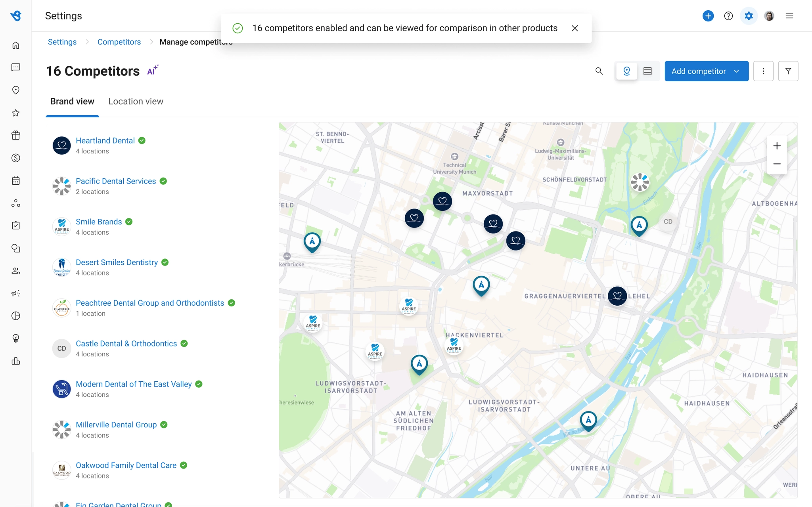Zoom out on the map
The width and height of the screenshot is (812, 507).
(777, 164)
